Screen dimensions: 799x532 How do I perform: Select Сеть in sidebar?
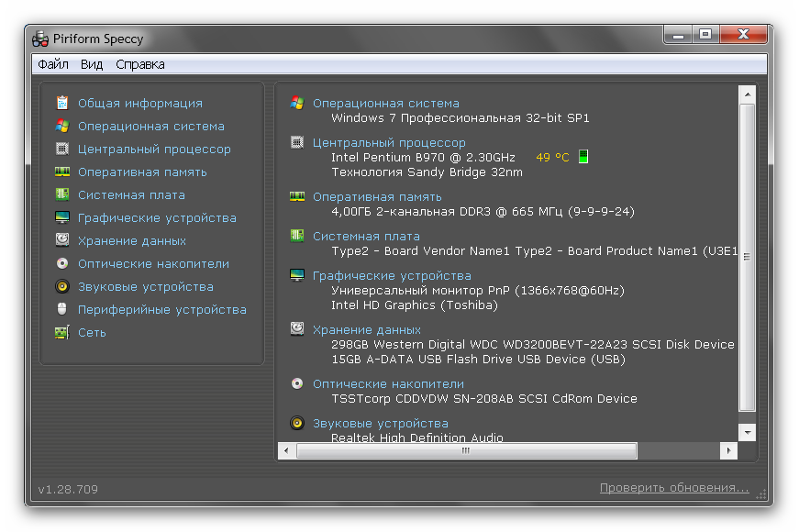tap(93, 333)
